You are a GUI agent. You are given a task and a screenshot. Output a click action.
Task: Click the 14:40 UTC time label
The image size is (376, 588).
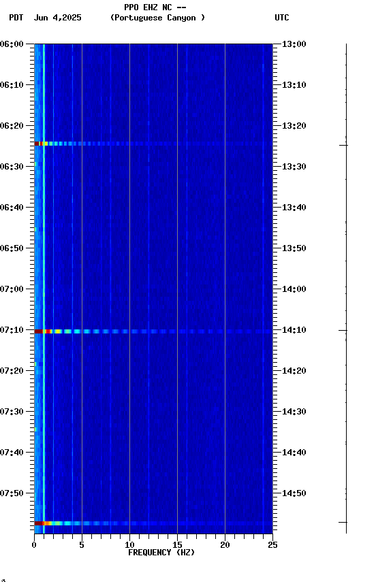click(x=294, y=453)
